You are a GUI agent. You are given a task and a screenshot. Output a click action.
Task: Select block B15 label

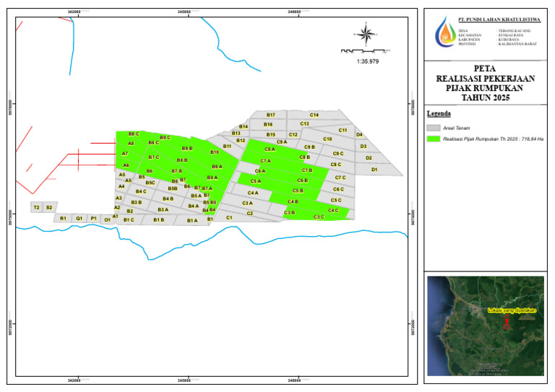click(271, 135)
